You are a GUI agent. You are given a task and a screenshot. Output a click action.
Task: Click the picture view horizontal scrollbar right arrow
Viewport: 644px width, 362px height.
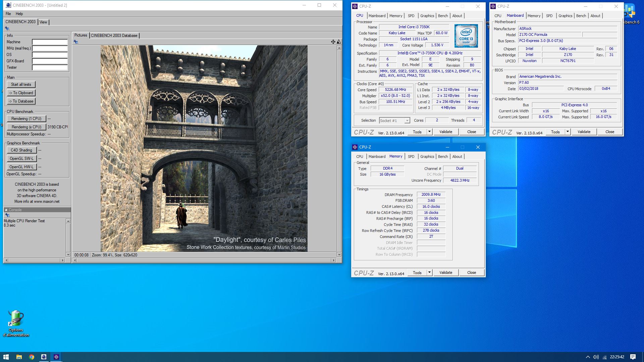tap(333, 260)
